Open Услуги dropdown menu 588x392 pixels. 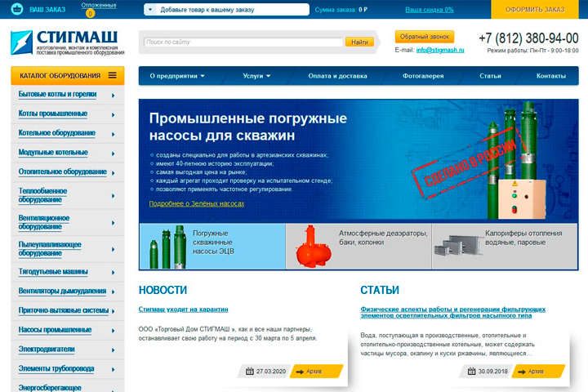click(x=256, y=76)
